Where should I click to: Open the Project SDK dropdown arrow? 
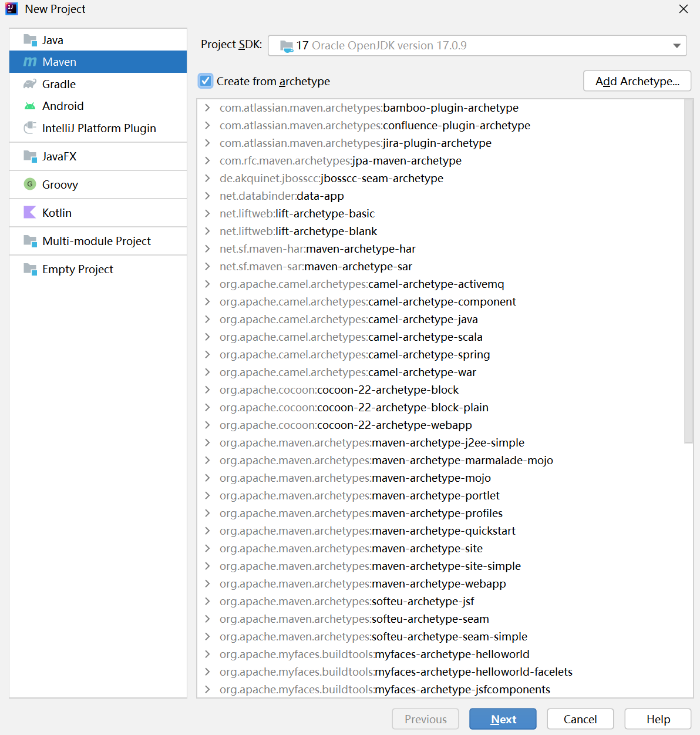click(x=677, y=46)
